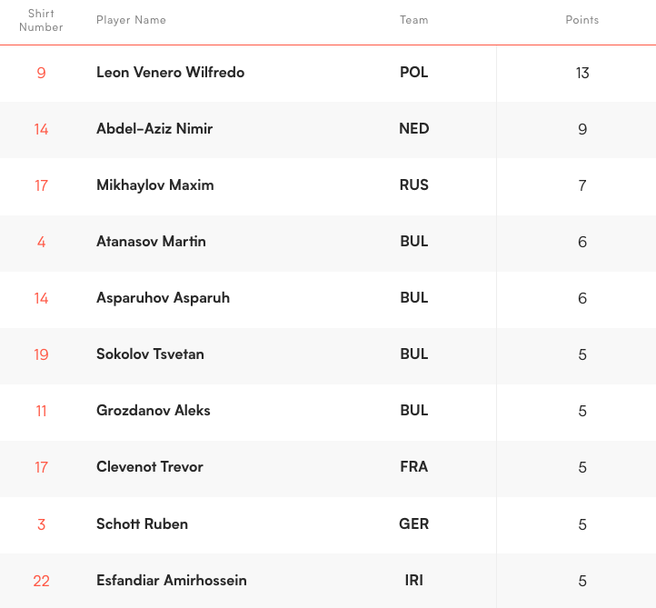Click the Team column header
Viewport: 656px width, 608px height.
click(414, 20)
